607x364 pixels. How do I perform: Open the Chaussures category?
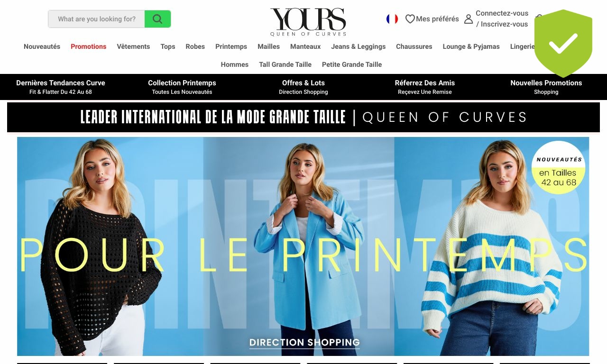(414, 46)
